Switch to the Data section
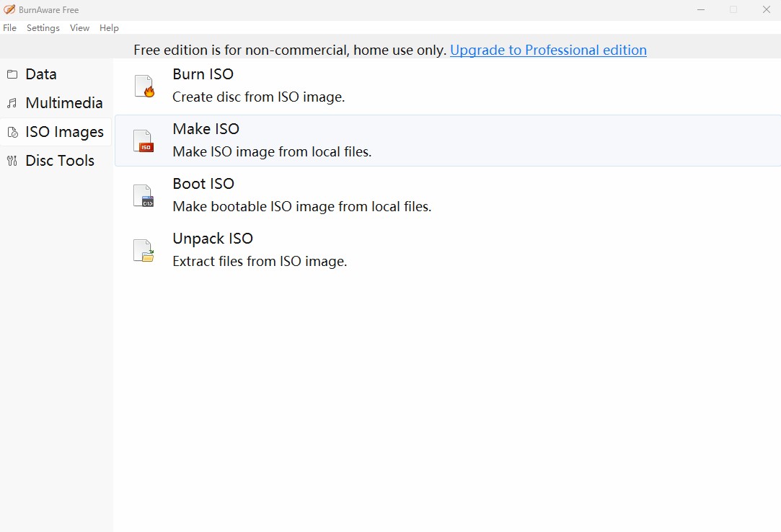781x532 pixels. pyautogui.click(x=41, y=74)
